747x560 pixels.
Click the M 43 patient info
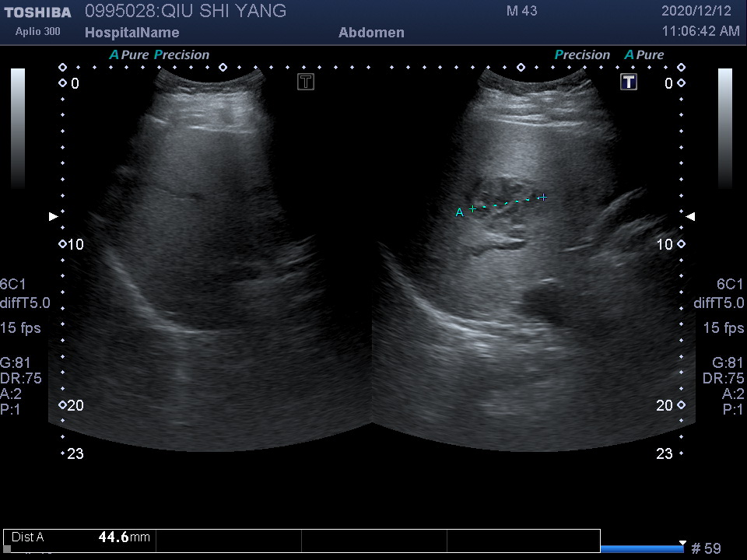coord(521,11)
